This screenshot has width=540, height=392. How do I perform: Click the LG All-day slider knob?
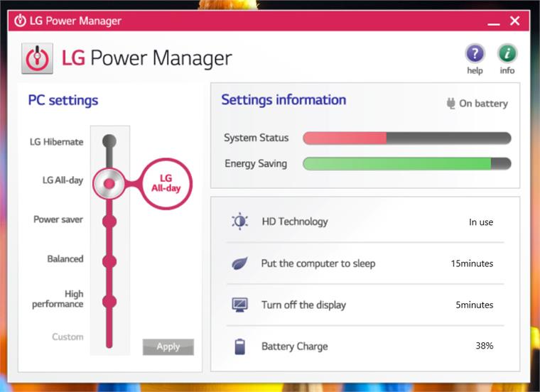pyautogui.click(x=109, y=183)
